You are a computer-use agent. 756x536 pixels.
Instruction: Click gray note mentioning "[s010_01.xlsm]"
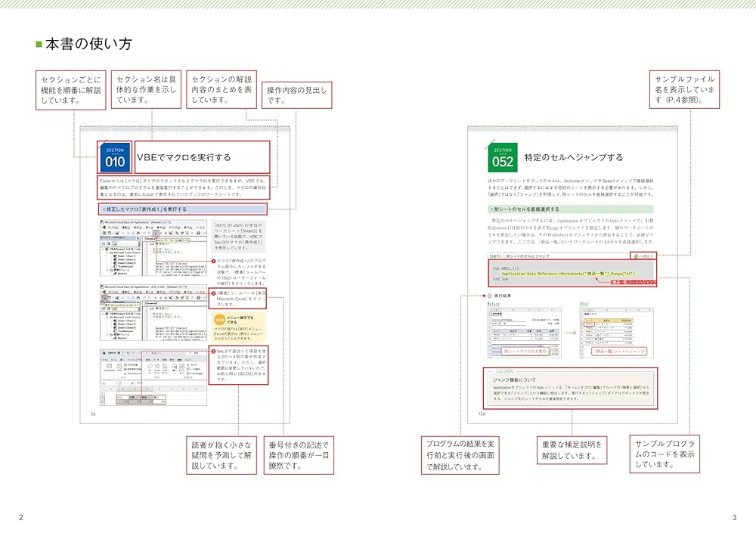tap(238, 236)
